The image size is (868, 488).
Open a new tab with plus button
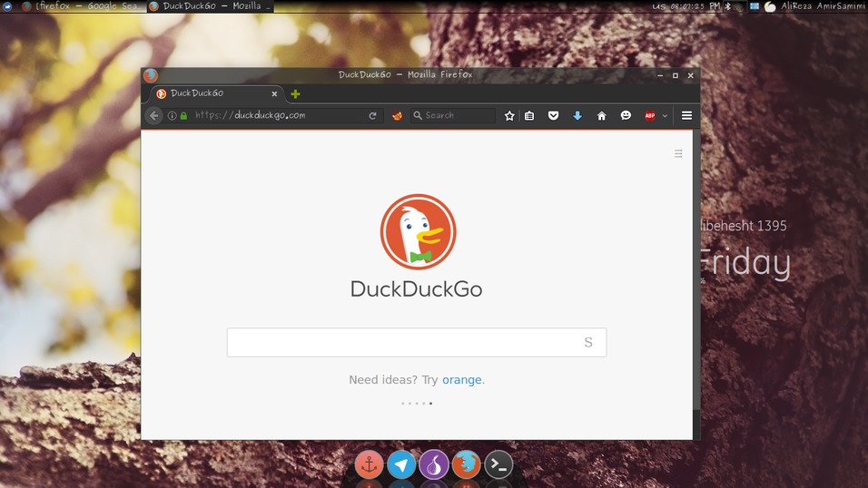point(296,94)
